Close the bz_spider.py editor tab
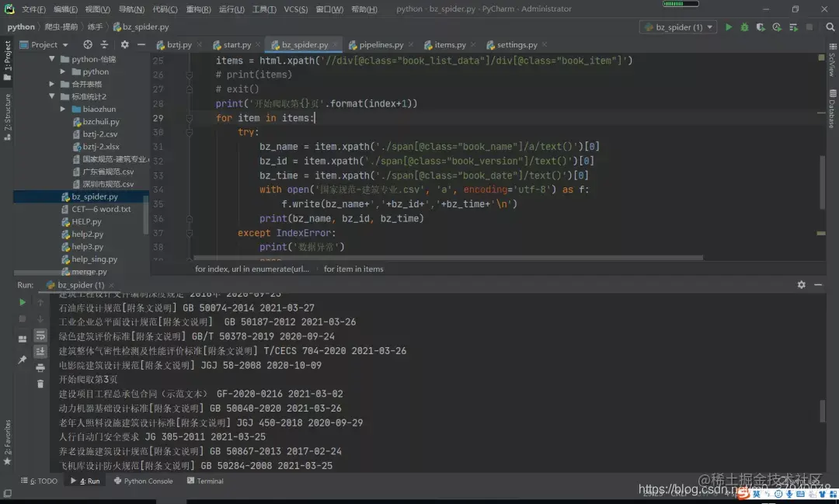Screen dimensions: 839x504 tap(335, 44)
